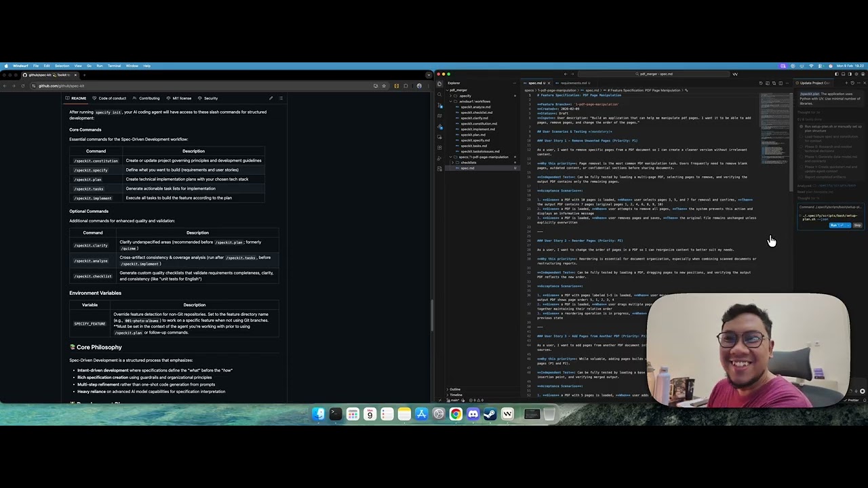Bookmark this page with the star icon
This screenshot has height=488, width=868.
coord(384,86)
